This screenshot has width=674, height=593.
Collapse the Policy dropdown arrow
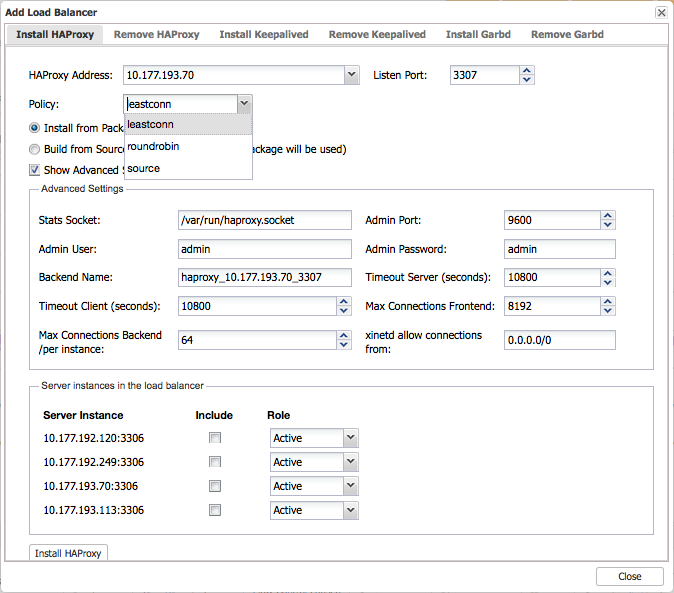click(x=244, y=104)
